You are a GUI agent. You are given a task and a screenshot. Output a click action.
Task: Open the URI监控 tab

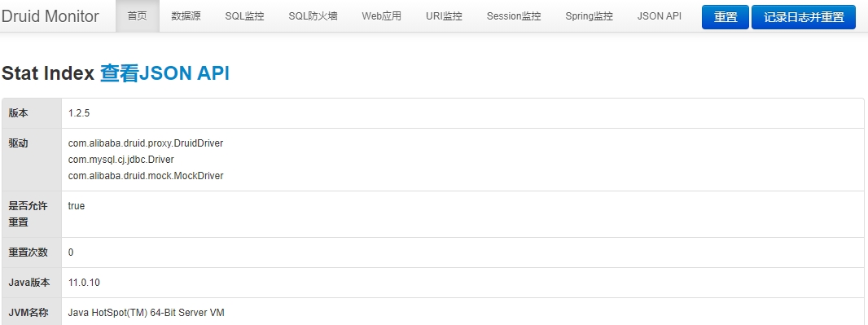(444, 16)
